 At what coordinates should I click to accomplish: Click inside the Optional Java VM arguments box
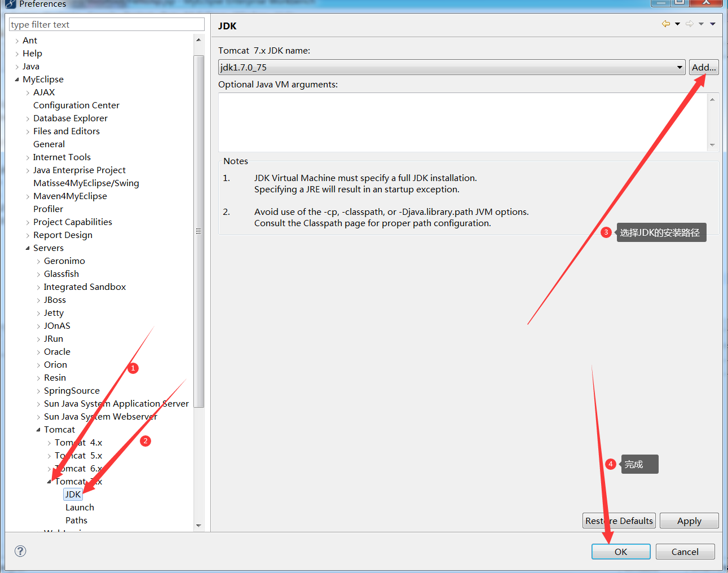click(462, 122)
